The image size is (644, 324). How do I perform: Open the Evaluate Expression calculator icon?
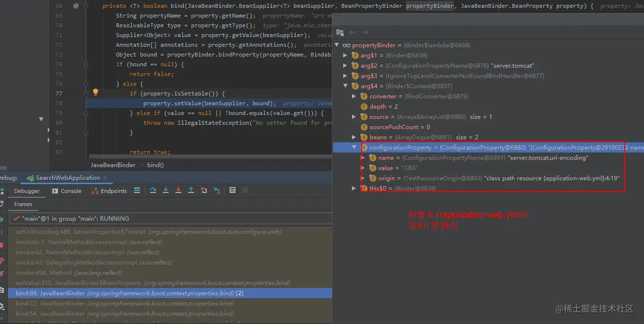[233, 191]
